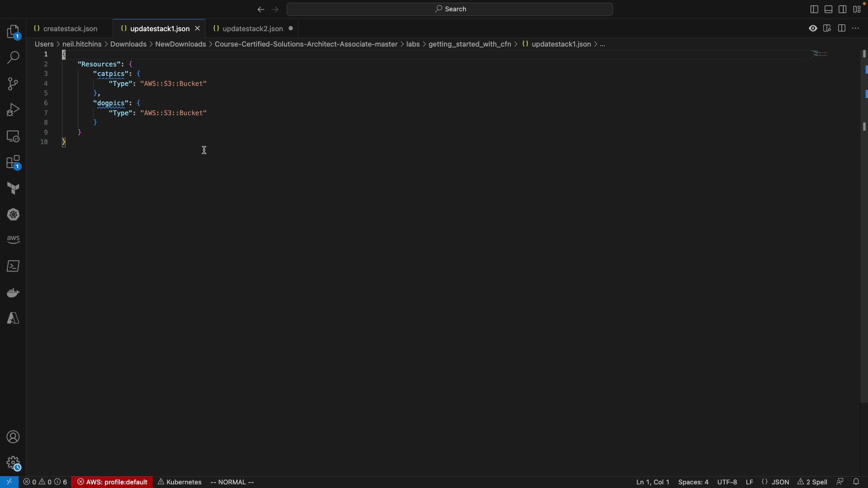The width and height of the screenshot is (868, 488).
Task: Open the Extensions view
Action: coord(13,163)
